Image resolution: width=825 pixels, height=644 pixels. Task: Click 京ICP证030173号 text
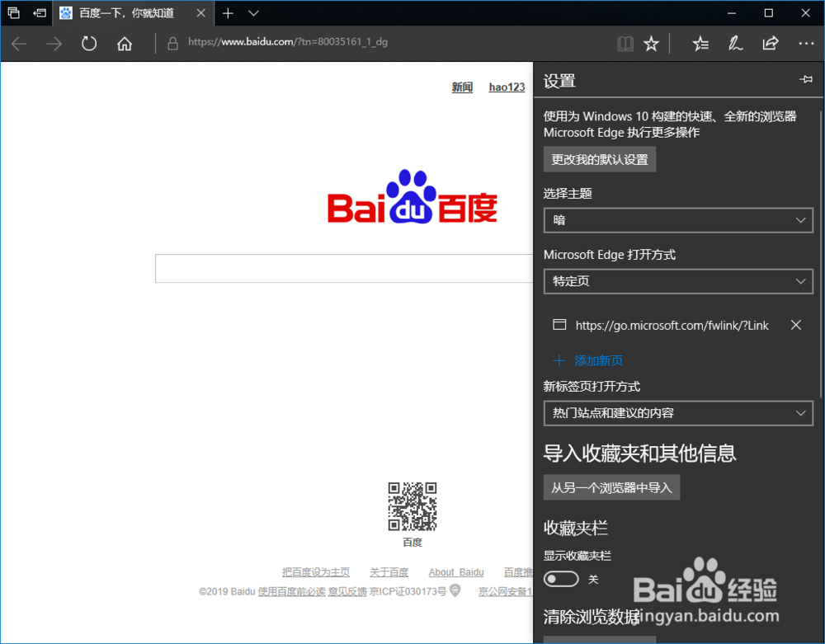pos(408,592)
